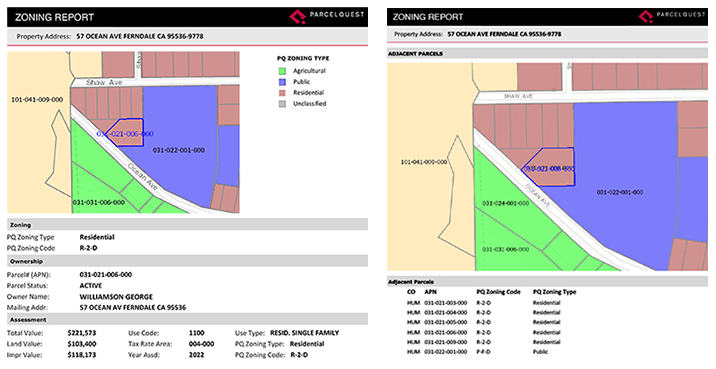Click the Land Value $103,400
This screenshot has height=369, width=716.
tap(82, 344)
